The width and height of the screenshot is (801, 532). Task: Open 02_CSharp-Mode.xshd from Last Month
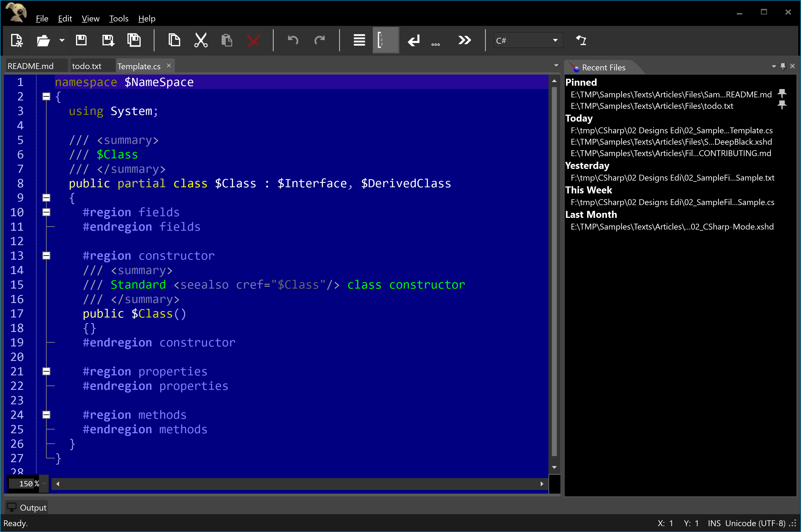click(672, 227)
